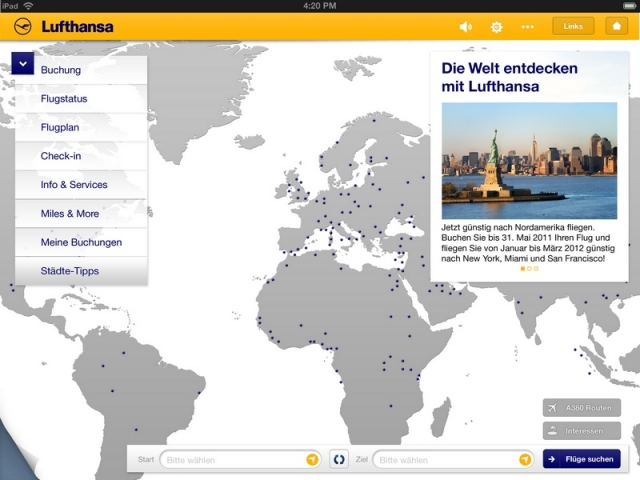This screenshot has width=640, height=480.
Task: Open the Statue of Liberty promo image
Action: click(x=529, y=161)
